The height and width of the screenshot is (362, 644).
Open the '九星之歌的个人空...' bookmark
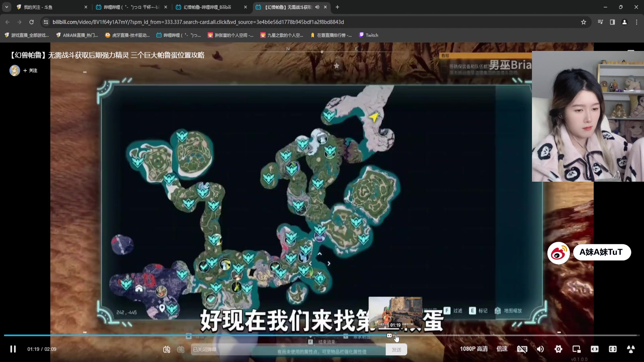click(x=282, y=35)
